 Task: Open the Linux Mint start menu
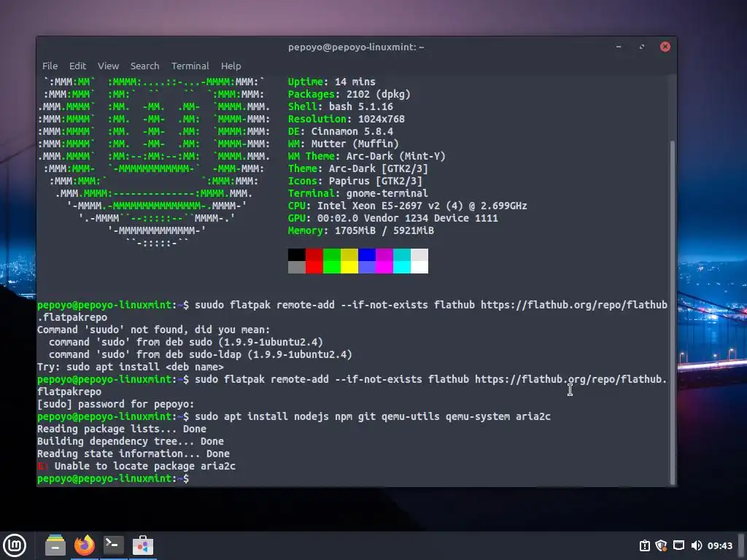coord(15,545)
